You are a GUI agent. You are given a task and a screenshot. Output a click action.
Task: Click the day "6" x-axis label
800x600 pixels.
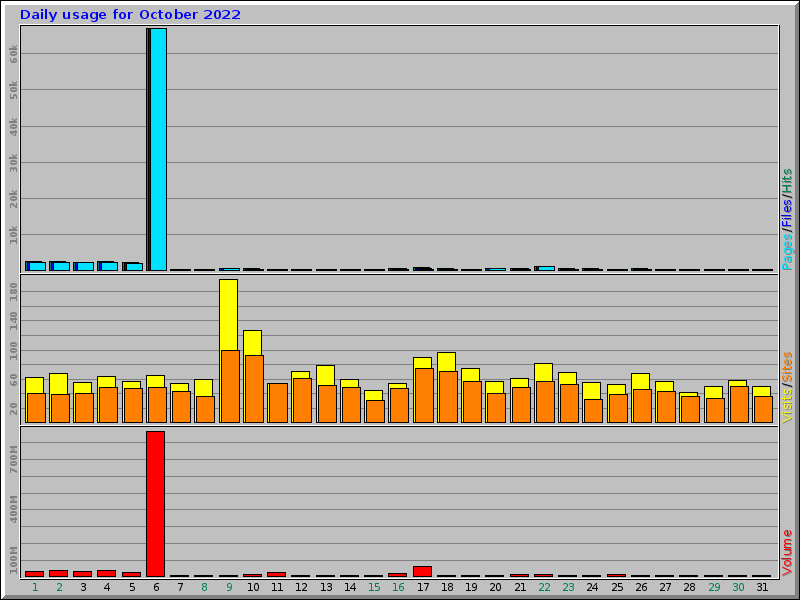click(156, 587)
